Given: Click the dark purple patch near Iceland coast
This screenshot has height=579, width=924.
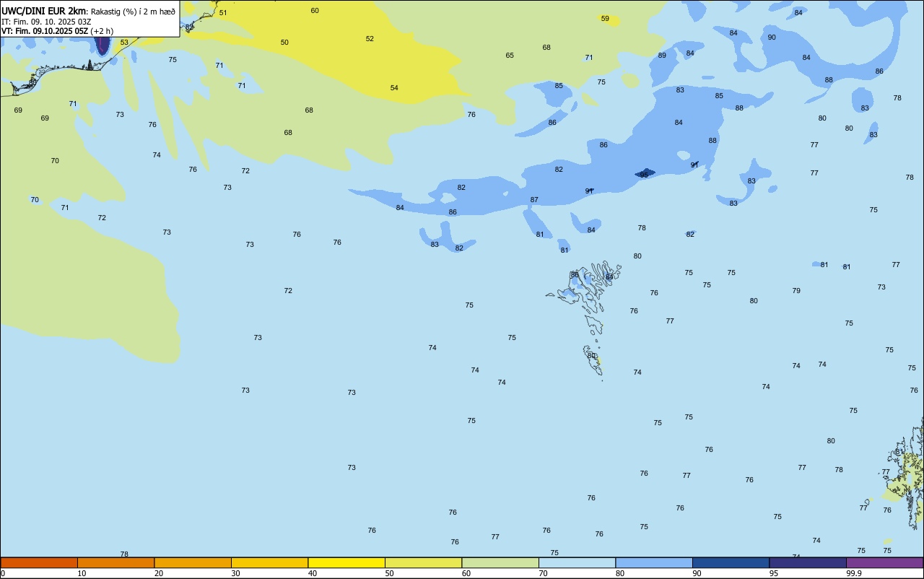Looking at the screenshot, I should (103, 44).
